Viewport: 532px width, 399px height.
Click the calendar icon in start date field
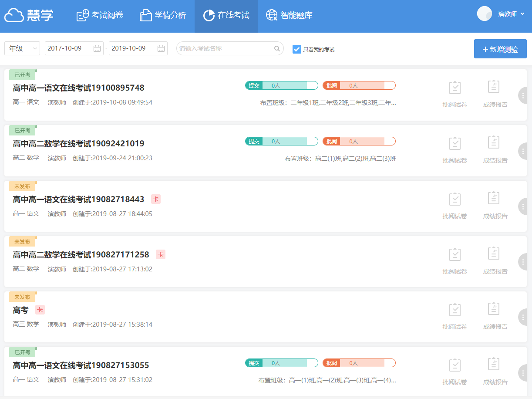97,48
